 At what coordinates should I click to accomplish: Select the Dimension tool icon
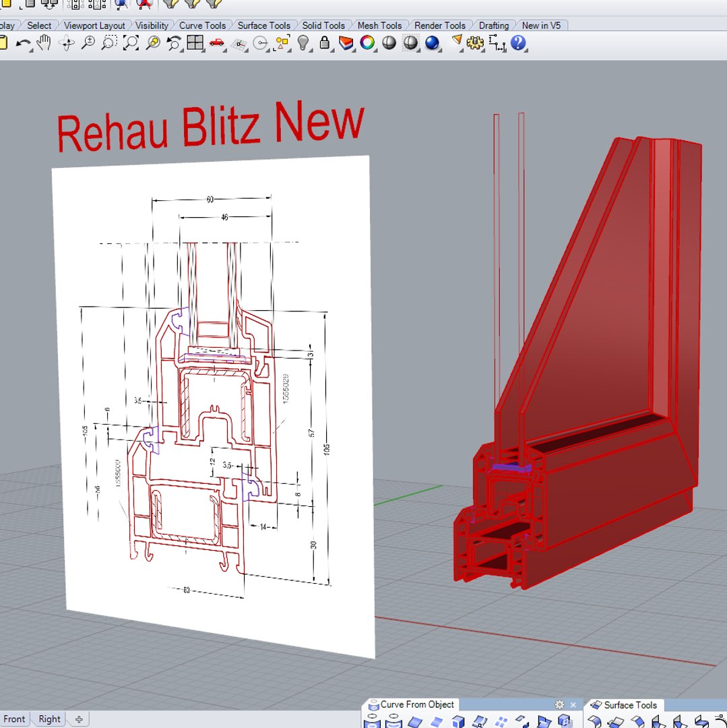497,43
